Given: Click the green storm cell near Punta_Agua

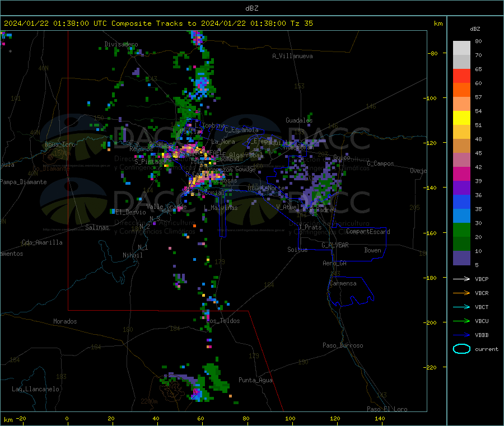Looking at the screenshot, I should [x=216, y=377].
